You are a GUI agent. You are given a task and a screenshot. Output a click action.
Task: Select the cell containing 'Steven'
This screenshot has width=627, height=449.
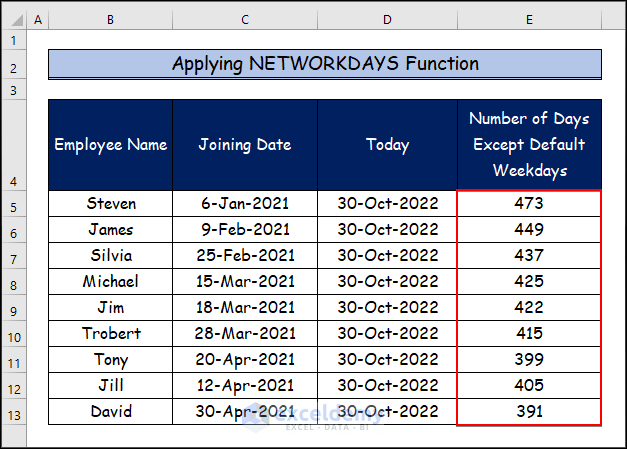[111, 204]
